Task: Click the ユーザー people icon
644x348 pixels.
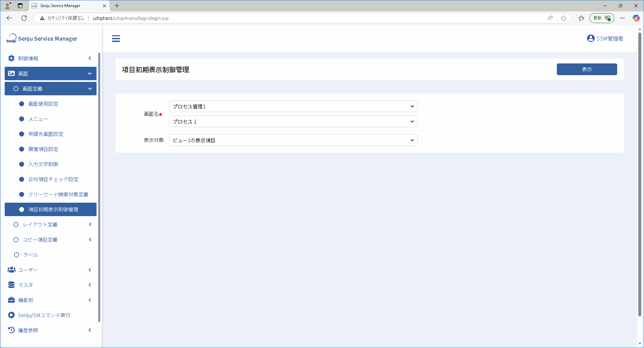Action: click(x=11, y=270)
